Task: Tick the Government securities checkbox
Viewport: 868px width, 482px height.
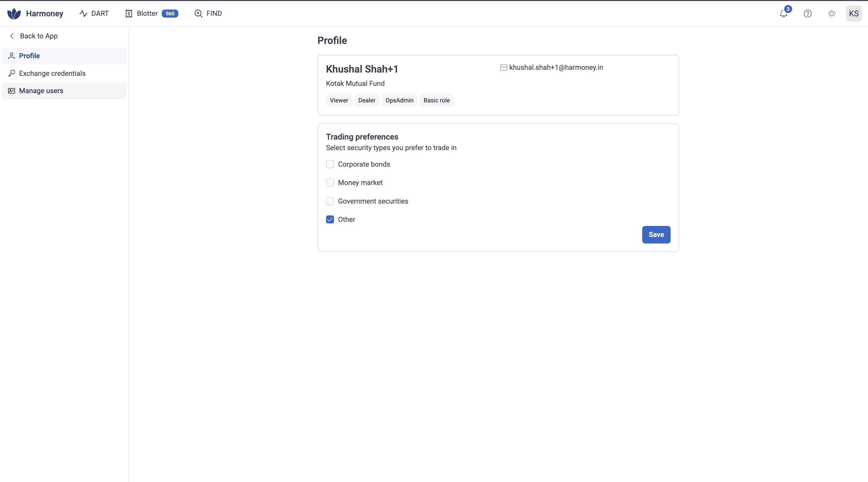Action: coord(330,201)
